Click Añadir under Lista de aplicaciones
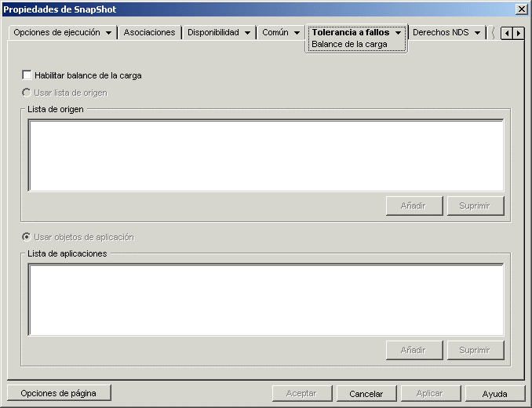Viewport: 532px width, 408px height. 414,350
